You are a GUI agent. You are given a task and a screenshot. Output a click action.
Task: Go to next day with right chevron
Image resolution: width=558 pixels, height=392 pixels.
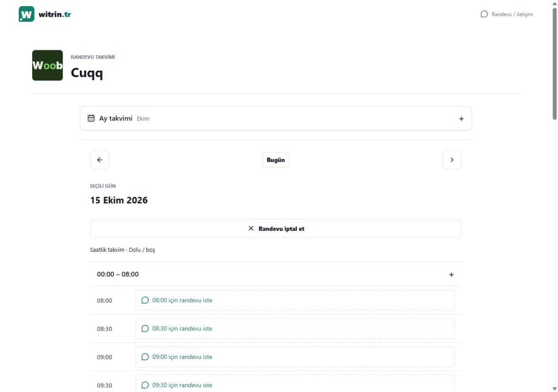[452, 160]
